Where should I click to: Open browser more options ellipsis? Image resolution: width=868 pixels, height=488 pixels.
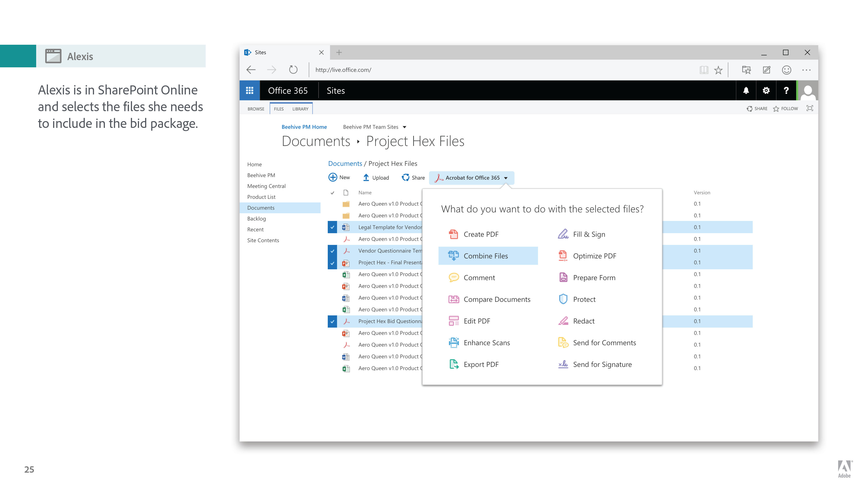tap(806, 70)
